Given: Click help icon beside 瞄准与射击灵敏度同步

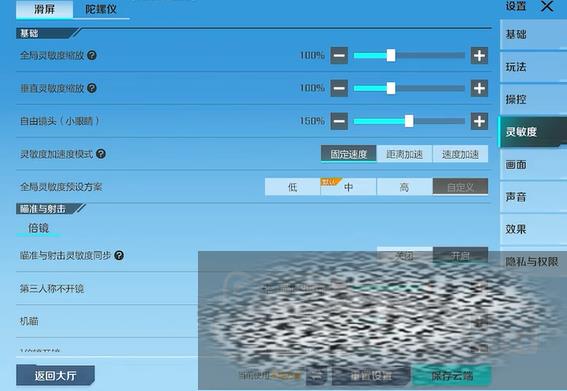Looking at the screenshot, I should click(x=119, y=255).
